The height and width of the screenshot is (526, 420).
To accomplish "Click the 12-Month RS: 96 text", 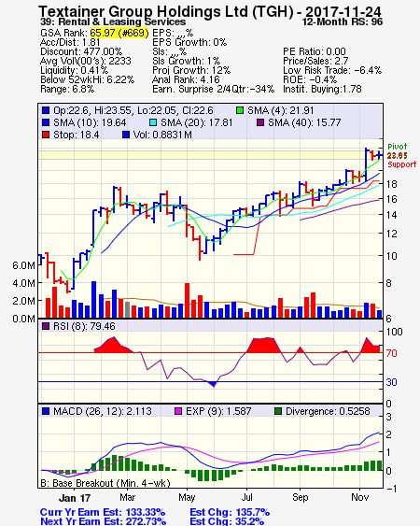I will click(343, 21).
